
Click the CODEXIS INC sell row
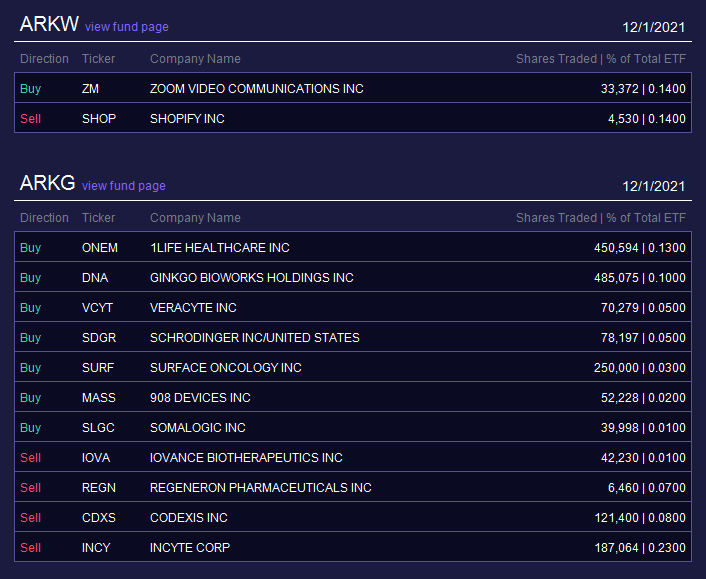click(353, 517)
